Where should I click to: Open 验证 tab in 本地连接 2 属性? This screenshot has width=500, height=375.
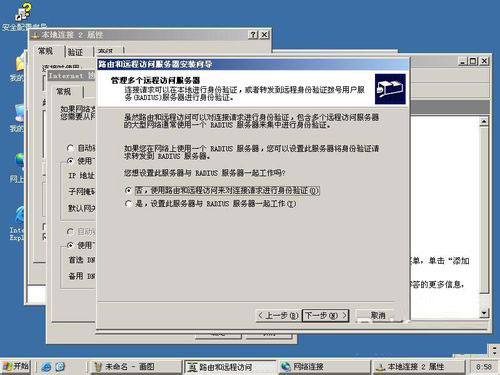click(76, 52)
